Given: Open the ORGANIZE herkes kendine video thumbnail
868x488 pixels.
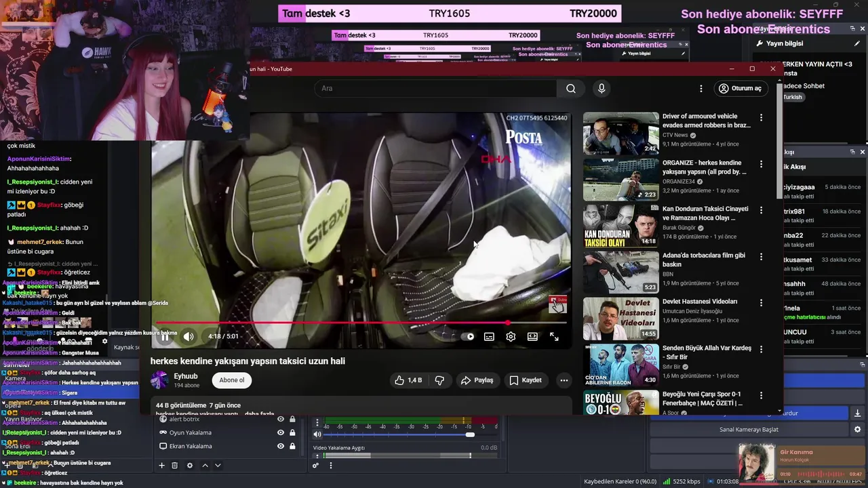Looking at the screenshot, I should coord(620,180).
